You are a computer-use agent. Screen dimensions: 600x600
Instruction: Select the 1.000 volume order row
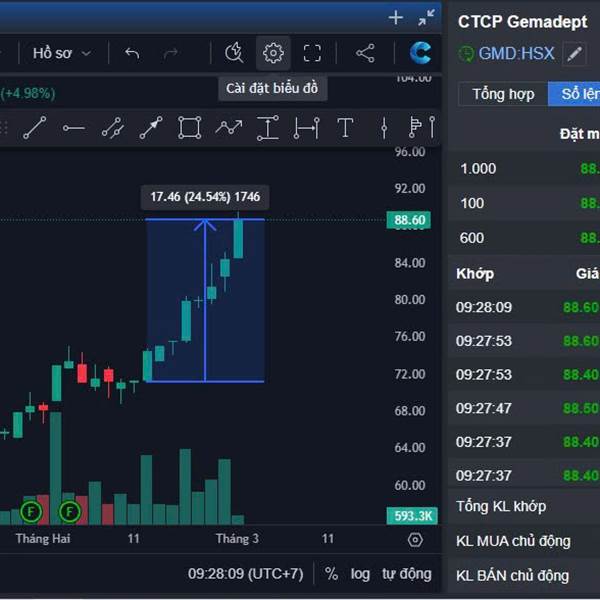click(x=524, y=169)
